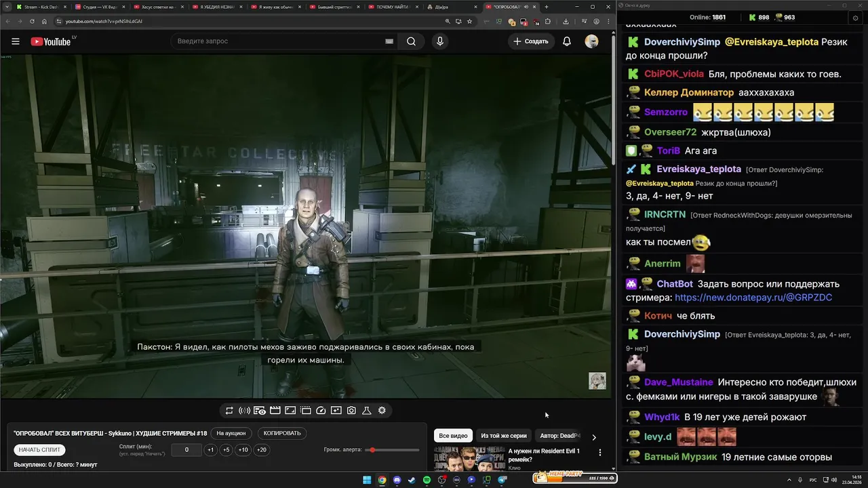868x488 pixels.
Task: Reload the page in browser
Action: tap(31, 22)
